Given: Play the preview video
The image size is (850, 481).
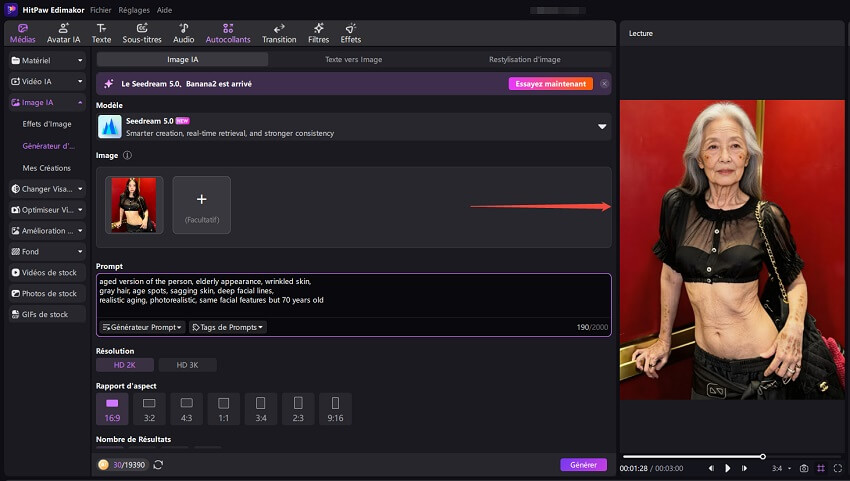Looking at the screenshot, I should click(727, 468).
